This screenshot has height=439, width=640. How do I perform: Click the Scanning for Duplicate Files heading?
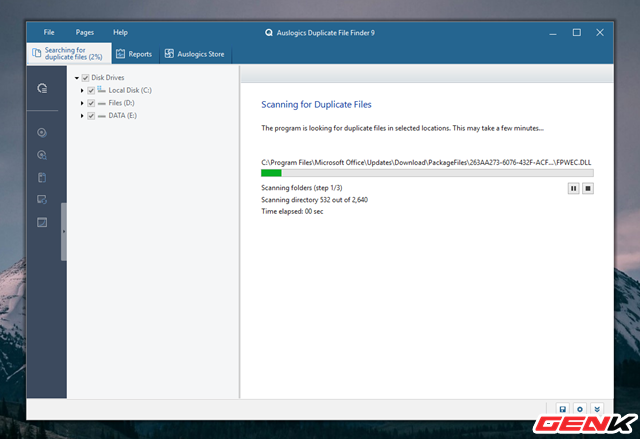click(x=316, y=104)
